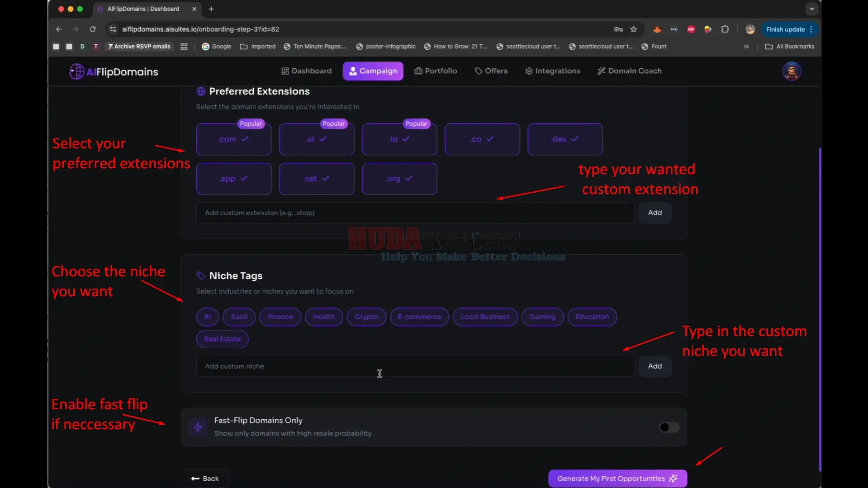The image size is (868, 488).
Task: Toggle the .org extension
Action: pos(399,179)
